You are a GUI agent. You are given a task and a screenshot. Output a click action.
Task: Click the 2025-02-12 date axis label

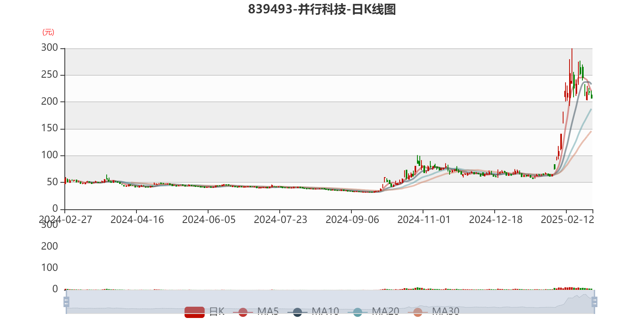[x=567, y=220]
